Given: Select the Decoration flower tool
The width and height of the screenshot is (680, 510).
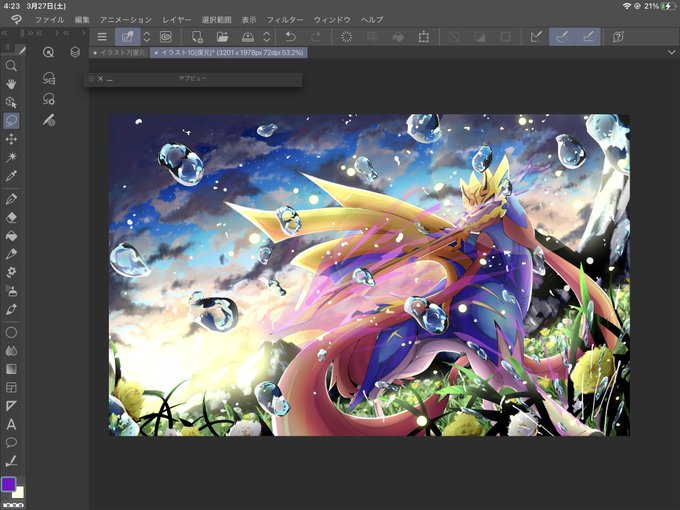Looking at the screenshot, I should coord(11,272).
